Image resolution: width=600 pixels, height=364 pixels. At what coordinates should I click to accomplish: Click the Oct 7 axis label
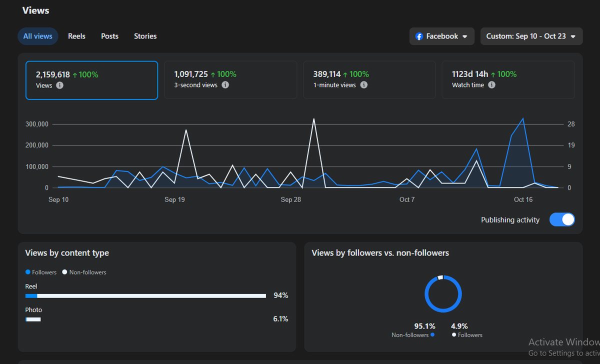point(407,199)
